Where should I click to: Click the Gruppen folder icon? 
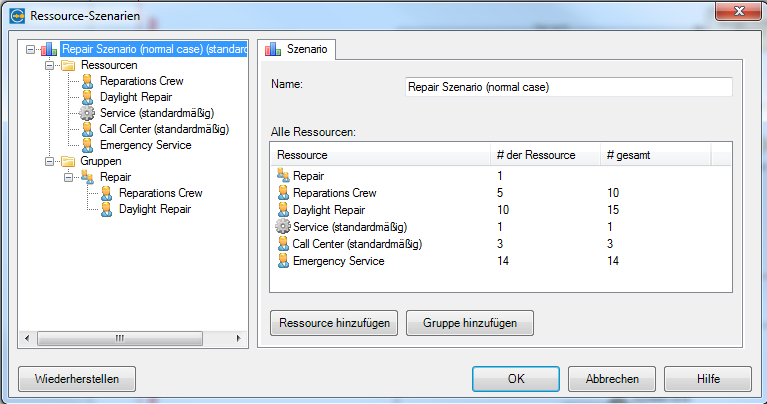[68, 161]
